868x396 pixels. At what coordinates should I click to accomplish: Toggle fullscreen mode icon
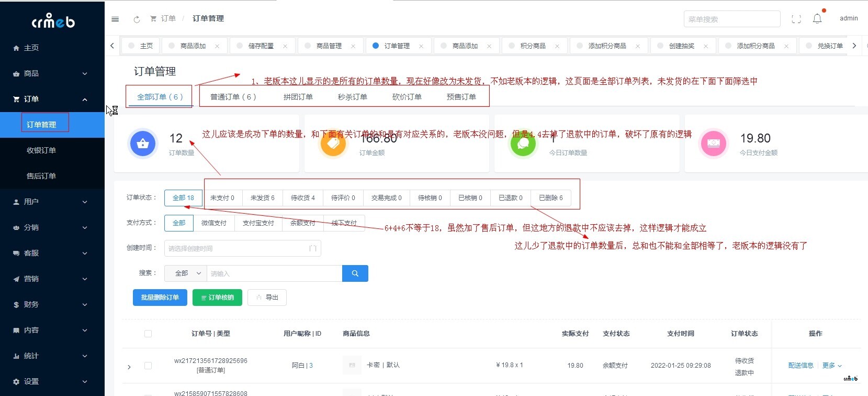point(796,19)
